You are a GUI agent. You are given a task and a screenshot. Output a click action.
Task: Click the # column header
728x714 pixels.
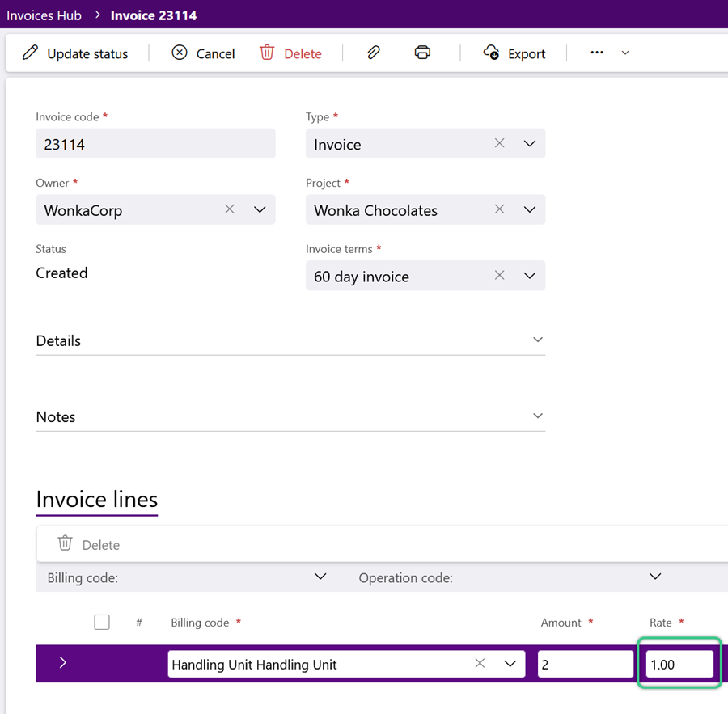(x=139, y=623)
